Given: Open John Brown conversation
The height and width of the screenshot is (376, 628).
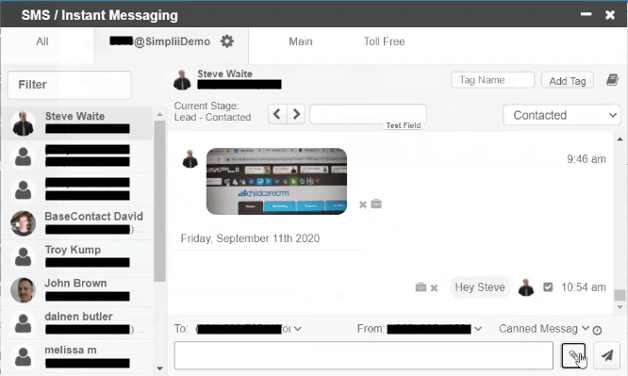Looking at the screenshot, I should [x=77, y=290].
